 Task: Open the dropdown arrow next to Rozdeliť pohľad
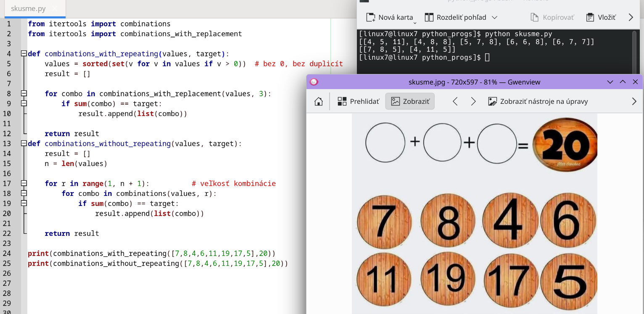[x=494, y=17]
